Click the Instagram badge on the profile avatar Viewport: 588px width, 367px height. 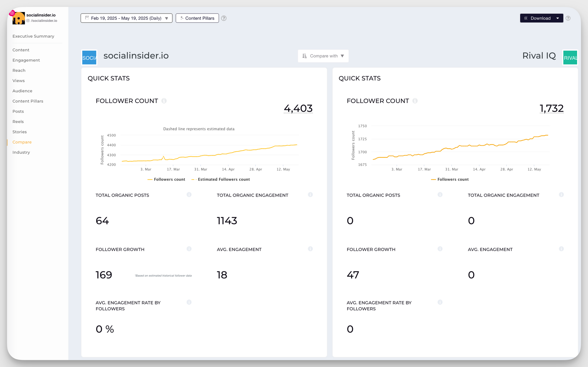pyautogui.click(x=12, y=13)
